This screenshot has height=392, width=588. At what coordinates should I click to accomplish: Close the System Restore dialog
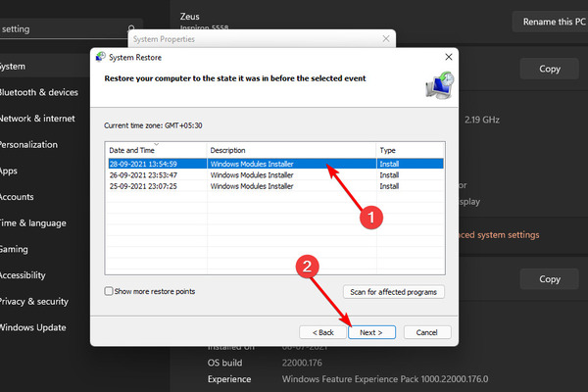click(x=449, y=57)
